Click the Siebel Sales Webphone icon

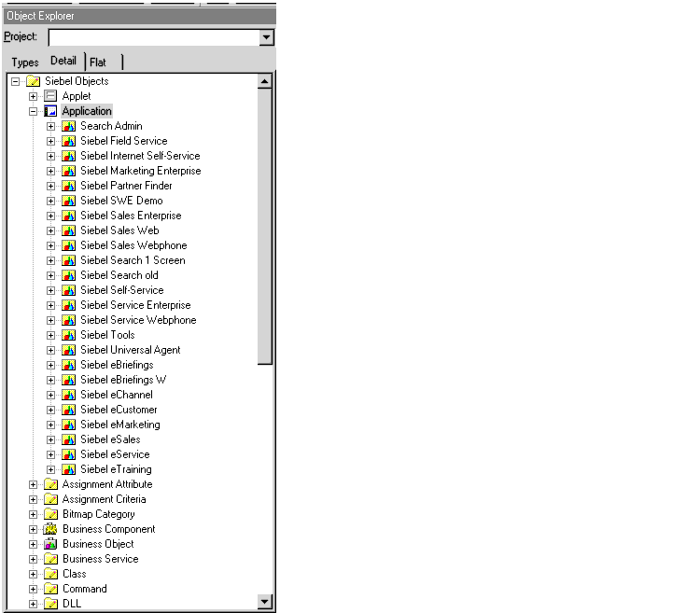[x=68, y=245]
